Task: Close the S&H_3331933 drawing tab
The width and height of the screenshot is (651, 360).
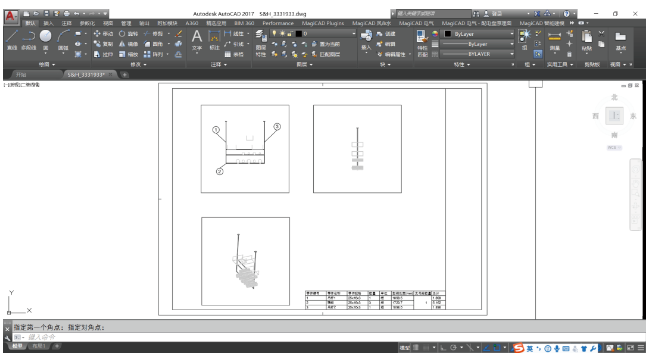Action: coord(110,75)
